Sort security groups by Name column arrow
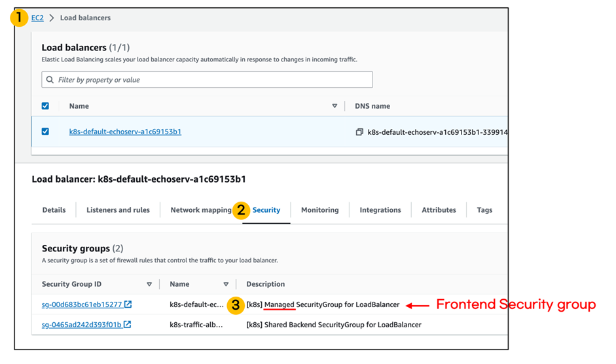The height and width of the screenshot is (364, 616). tap(226, 284)
